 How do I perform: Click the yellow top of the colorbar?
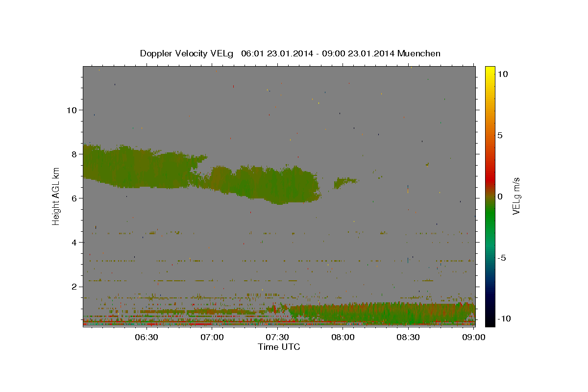click(490, 70)
